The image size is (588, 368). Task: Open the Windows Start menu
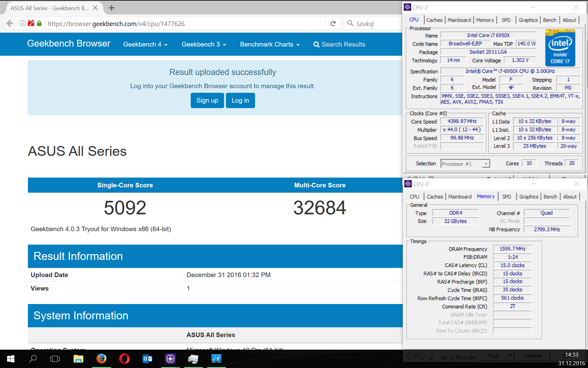point(11,359)
